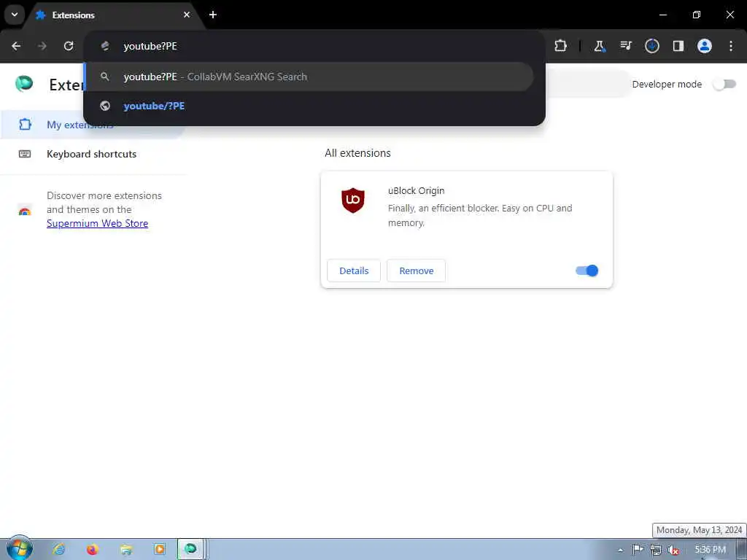Image resolution: width=747 pixels, height=560 pixels.
Task: Click the Supermium logo beside Extensions title
Action: tap(24, 84)
